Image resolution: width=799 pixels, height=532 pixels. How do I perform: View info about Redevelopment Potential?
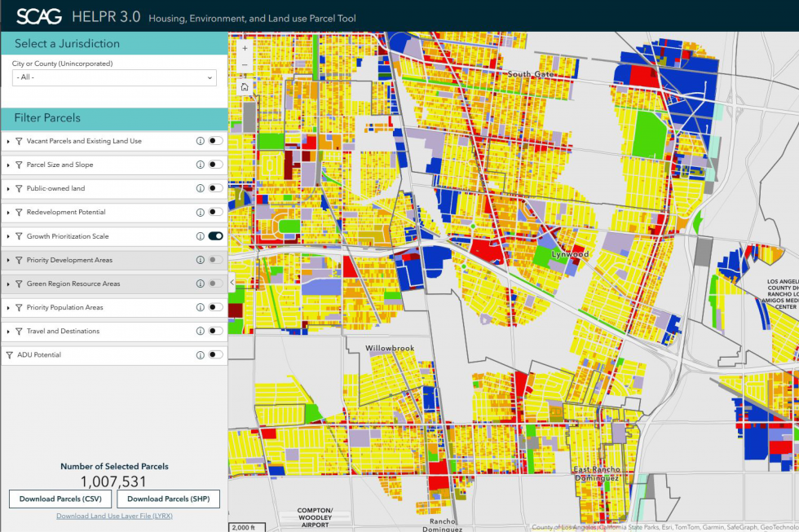tap(200, 212)
